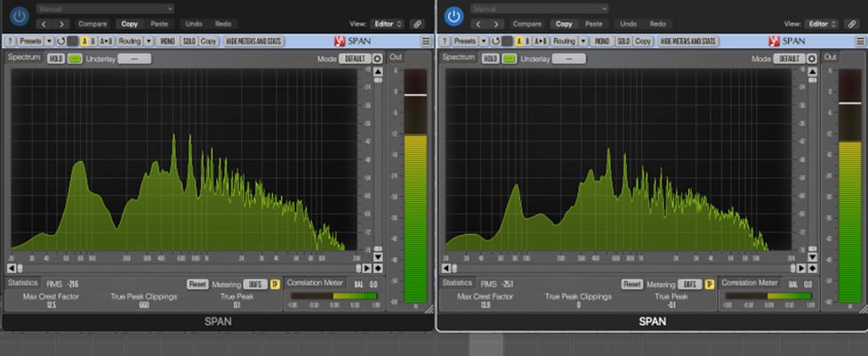Toggle MONO in left SPAN
The width and height of the screenshot is (868, 356).
(x=168, y=42)
